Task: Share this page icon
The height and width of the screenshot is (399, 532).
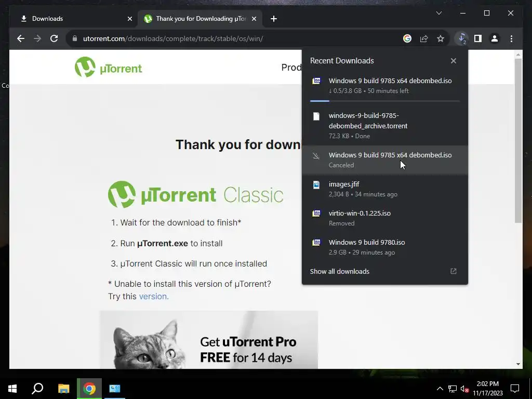Action: 424,38
